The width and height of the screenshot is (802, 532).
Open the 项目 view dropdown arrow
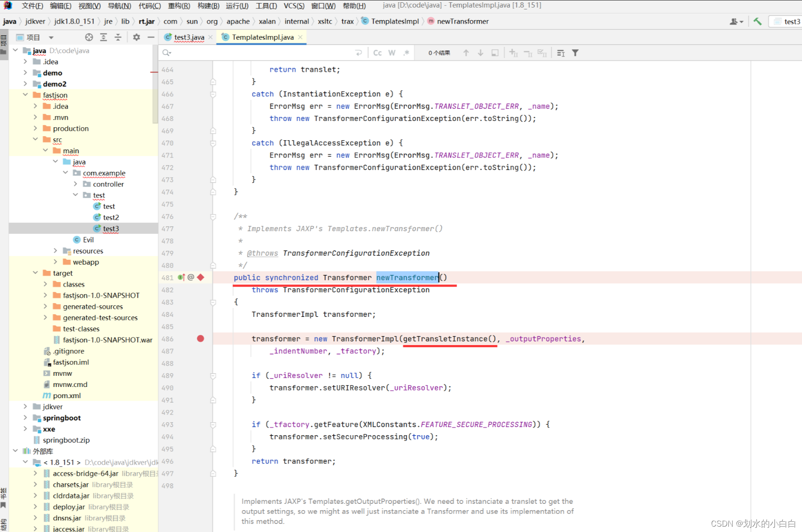click(x=51, y=37)
